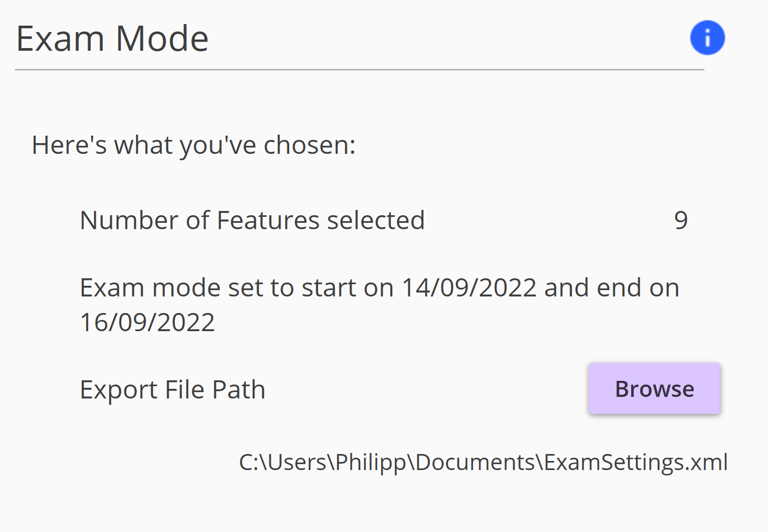Click the word "chosen:" in the intro line
Image resolution: width=768 pixels, height=532 pixels.
pyautogui.click(x=309, y=145)
